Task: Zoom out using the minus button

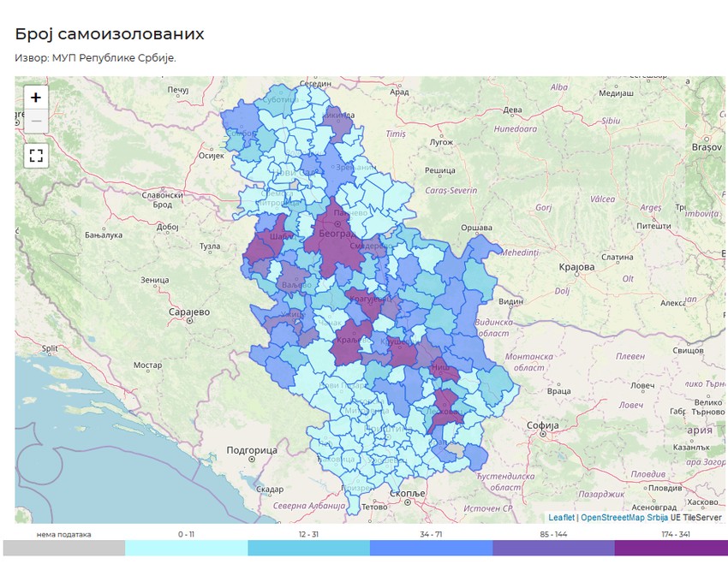Action: click(x=34, y=122)
